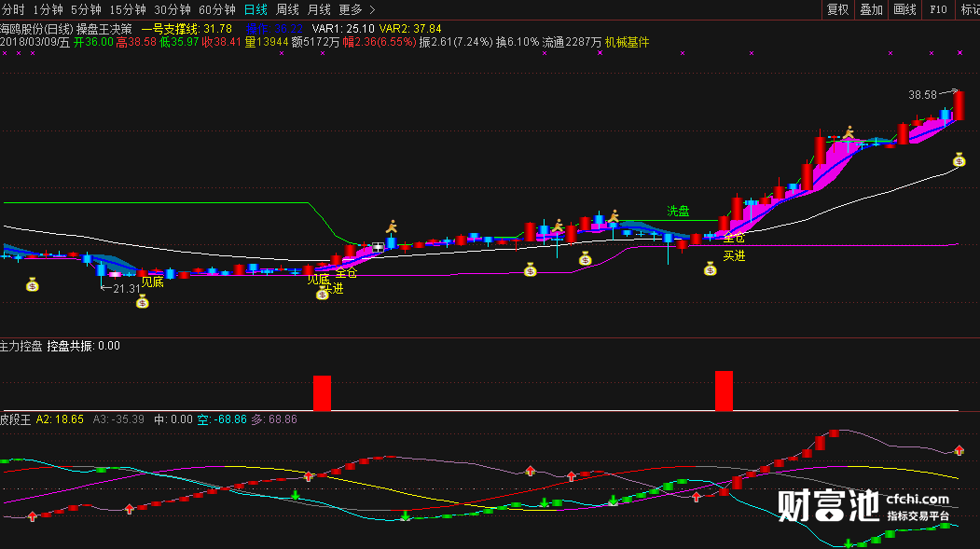
Task: Switch to the 月线 monthly tab
Action: tap(320, 10)
